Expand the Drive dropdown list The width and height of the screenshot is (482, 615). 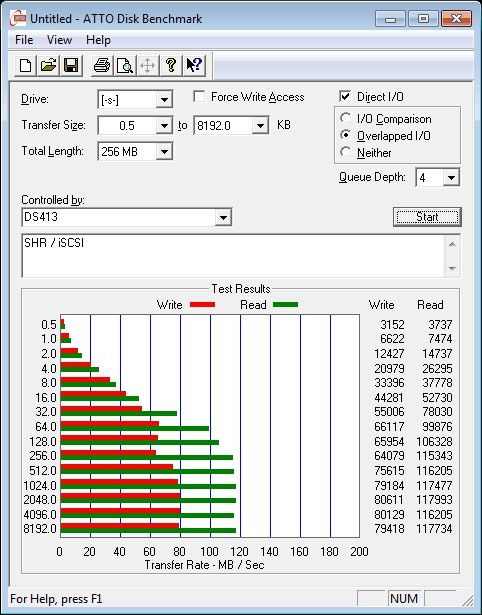pos(164,100)
